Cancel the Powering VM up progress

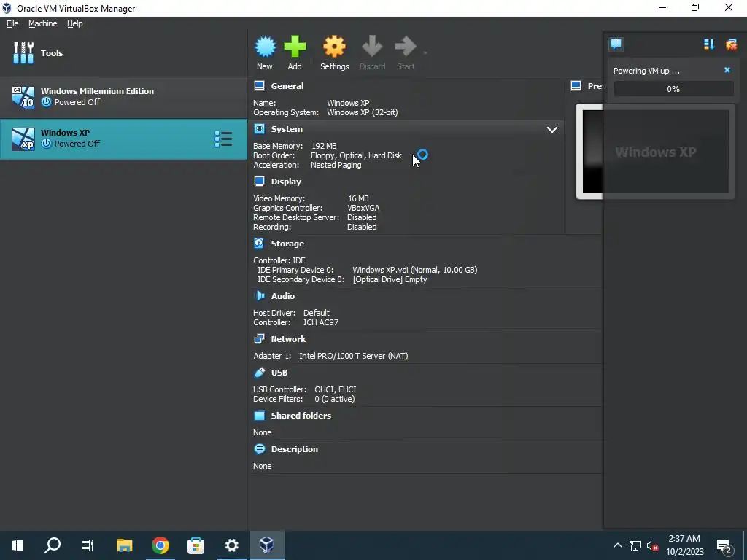[x=727, y=70]
